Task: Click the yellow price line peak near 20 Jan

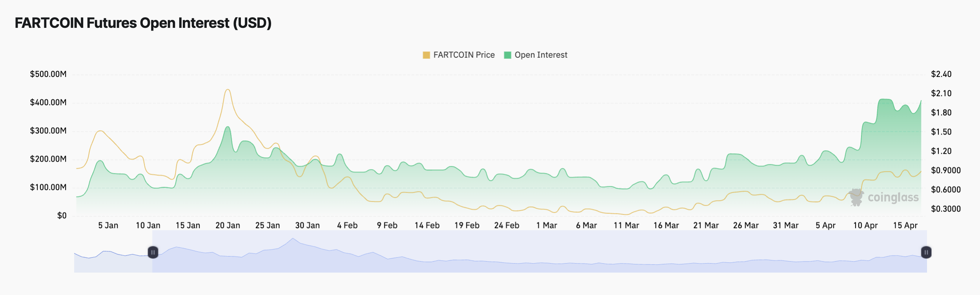Action: tap(228, 90)
